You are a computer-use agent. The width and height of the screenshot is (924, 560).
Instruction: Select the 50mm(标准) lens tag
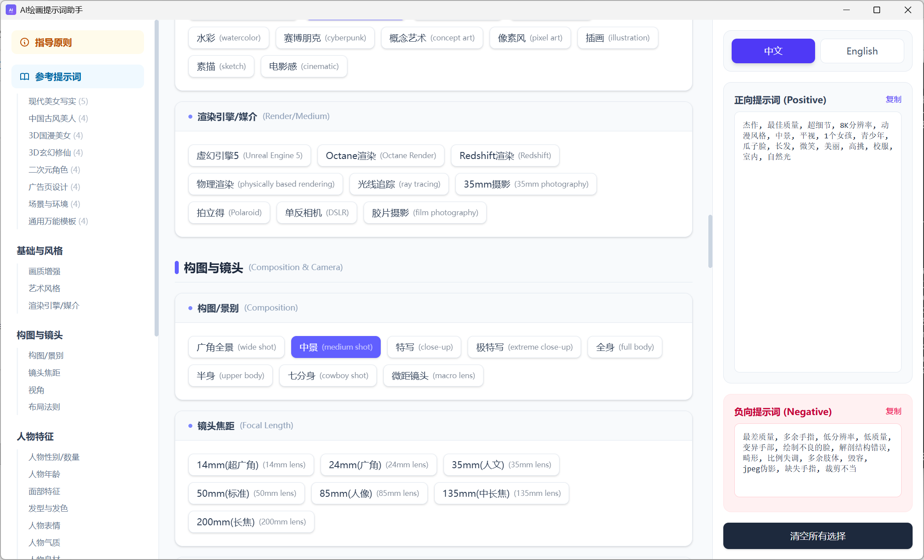click(x=246, y=493)
